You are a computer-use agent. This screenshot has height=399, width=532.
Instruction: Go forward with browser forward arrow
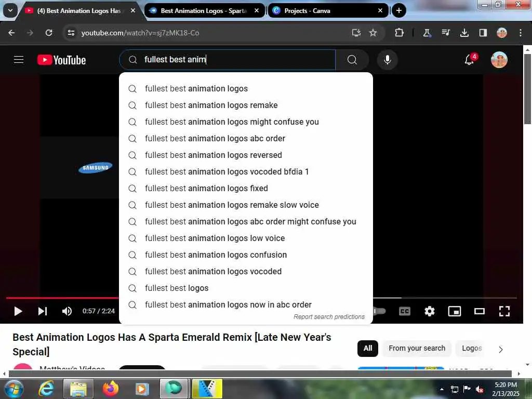pyautogui.click(x=30, y=33)
